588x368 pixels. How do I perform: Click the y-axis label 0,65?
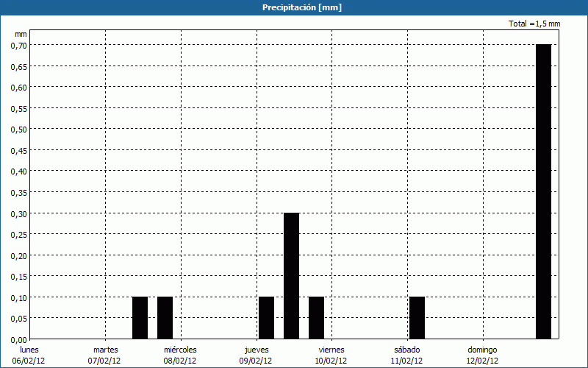[18, 66]
